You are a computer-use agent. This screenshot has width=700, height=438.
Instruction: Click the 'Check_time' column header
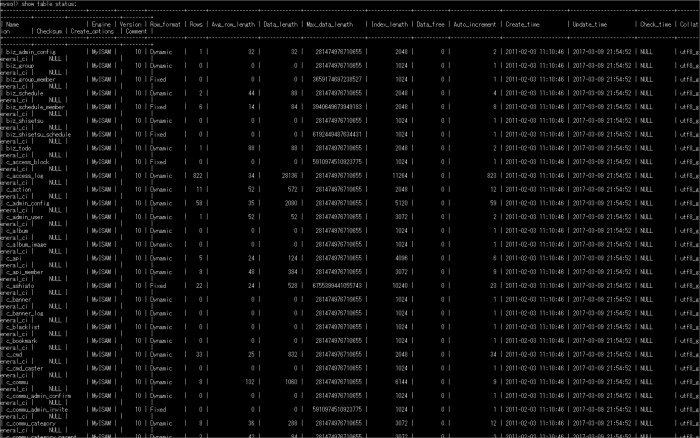[656, 25]
